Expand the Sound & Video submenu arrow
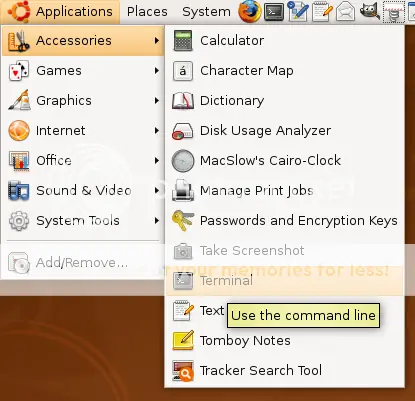The width and height of the screenshot is (415, 401). (x=157, y=191)
